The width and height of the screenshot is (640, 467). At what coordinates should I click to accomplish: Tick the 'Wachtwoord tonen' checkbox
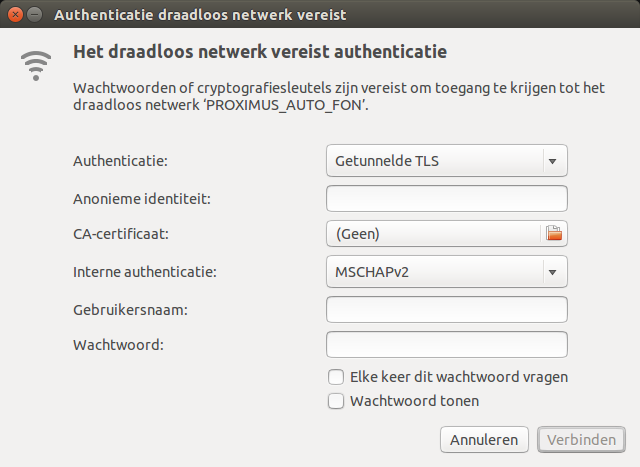(337, 401)
